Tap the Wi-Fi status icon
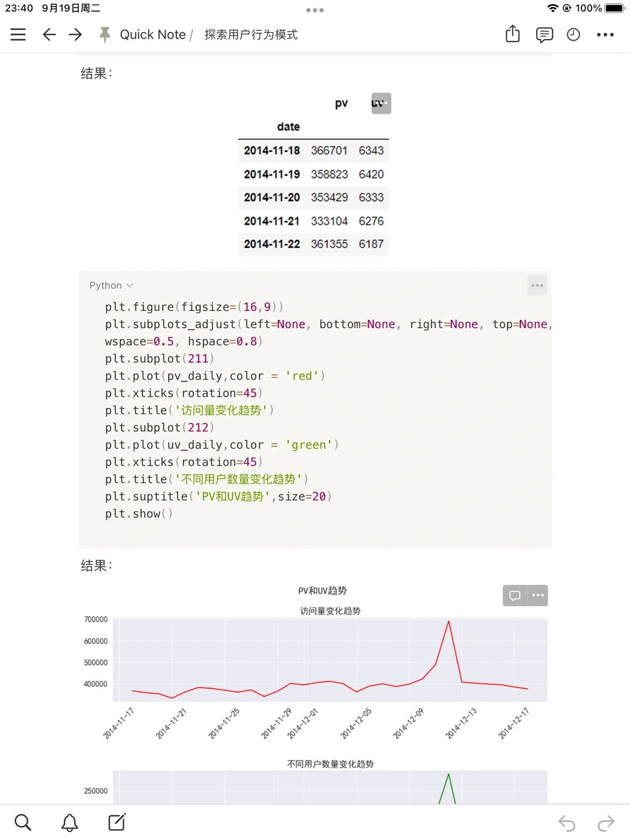 click(x=552, y=8)
